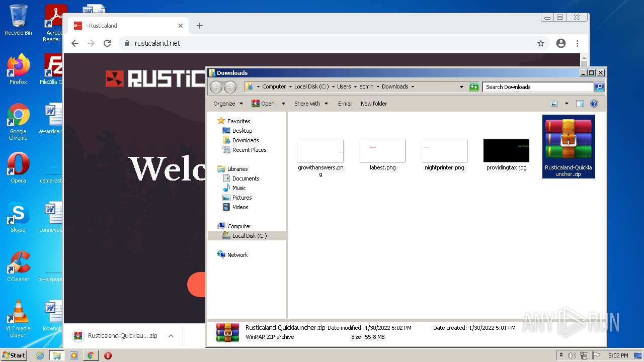
Task: Click the change view icon
Action: [x=554, y=104]
